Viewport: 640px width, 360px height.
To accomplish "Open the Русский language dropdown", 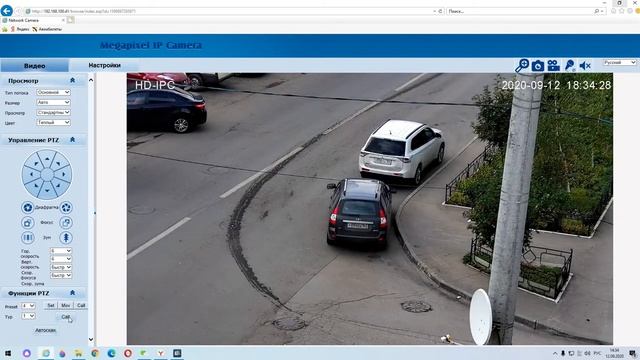I will pyautogui.click(x=620, y=62).
